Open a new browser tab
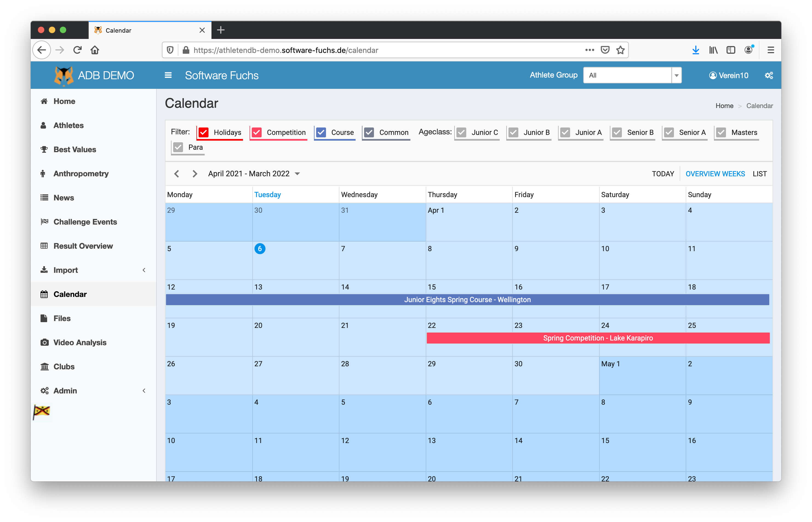This screenshot has height=522, width=812. coord(221,30)
